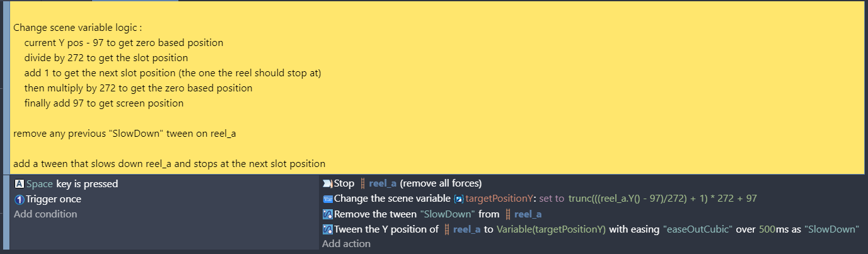This screenshot has height=254, width=868.
Task: Click the Trigger once condition icon
Action: coord(19,199)
